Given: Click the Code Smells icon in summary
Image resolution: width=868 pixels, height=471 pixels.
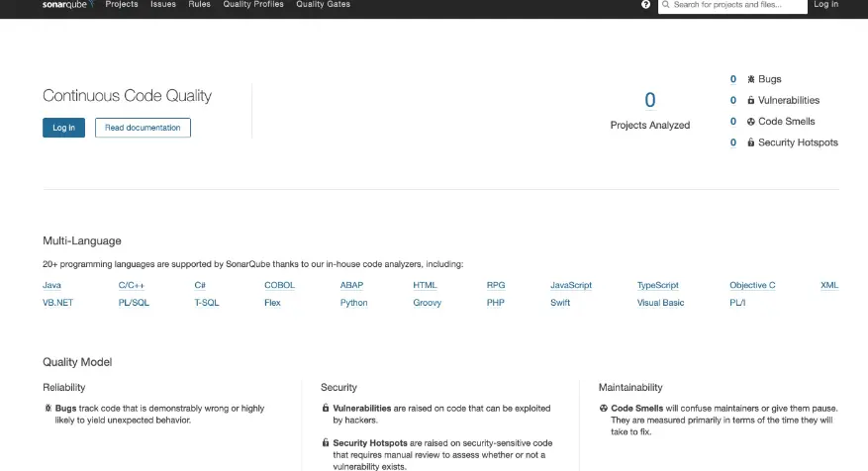Looking at the screenshot, I should tap(751, 121).
